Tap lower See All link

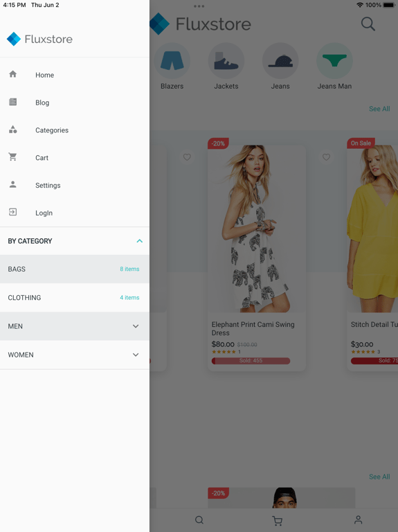tap(379, 477)
